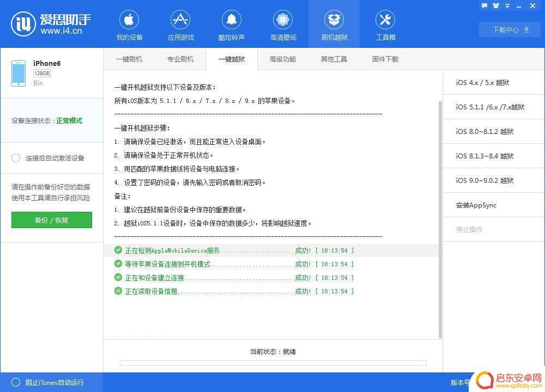This screenshot has height=392, width=545.
Task: Click the 128GB capacity label
Action: [42, 73]
